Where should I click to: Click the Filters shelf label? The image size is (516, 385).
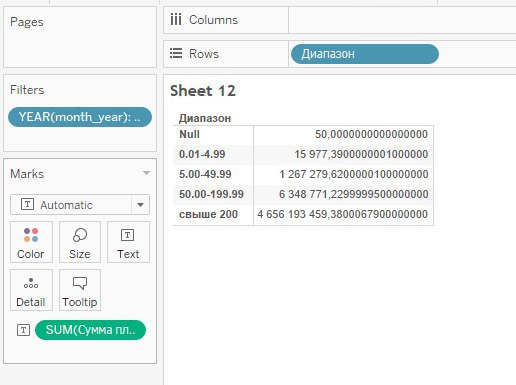(x=27, y=90)
